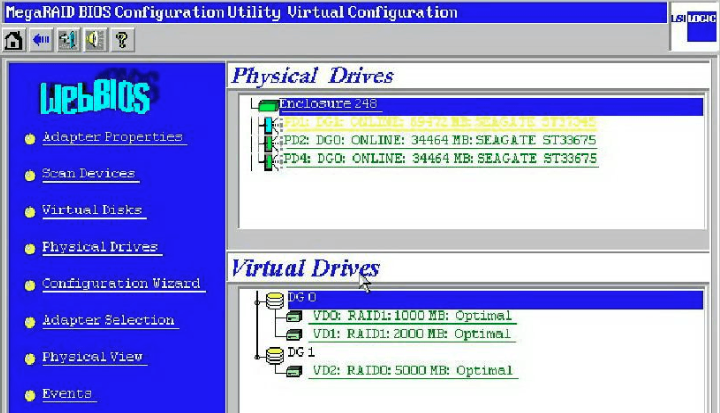Launch the Configuration Wizard
Screen dimensions: 720x413
[x=122, y=284]
